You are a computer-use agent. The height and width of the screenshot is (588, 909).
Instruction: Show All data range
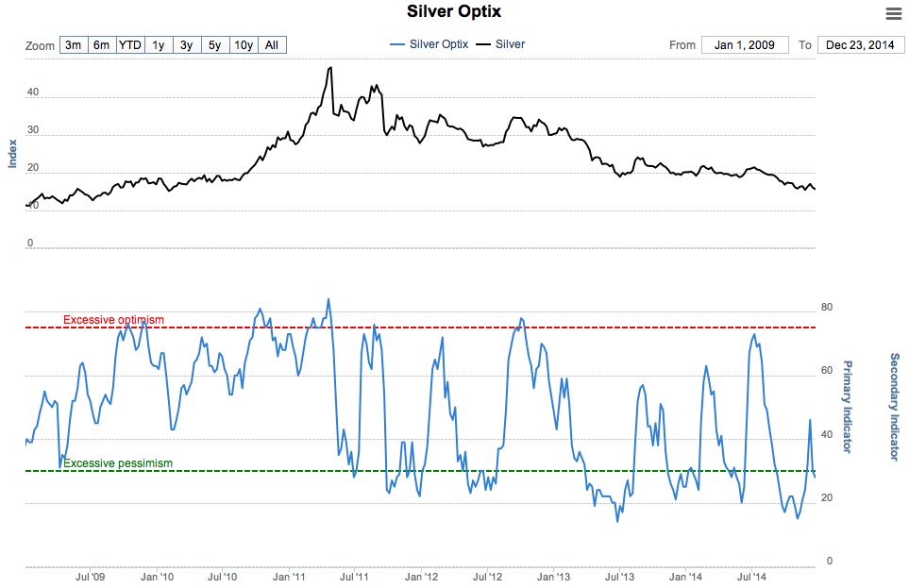272,45
